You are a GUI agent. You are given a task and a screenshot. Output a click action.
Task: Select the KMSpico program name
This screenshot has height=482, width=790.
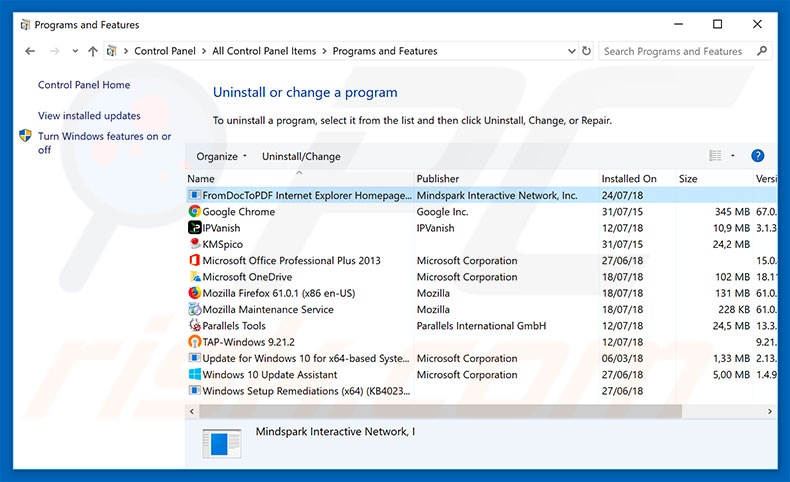223,244
